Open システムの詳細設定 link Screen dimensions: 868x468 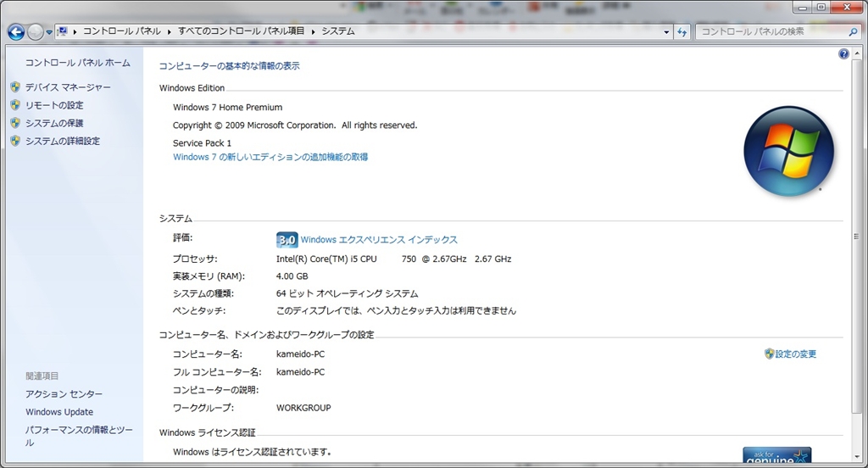[63, 142]
